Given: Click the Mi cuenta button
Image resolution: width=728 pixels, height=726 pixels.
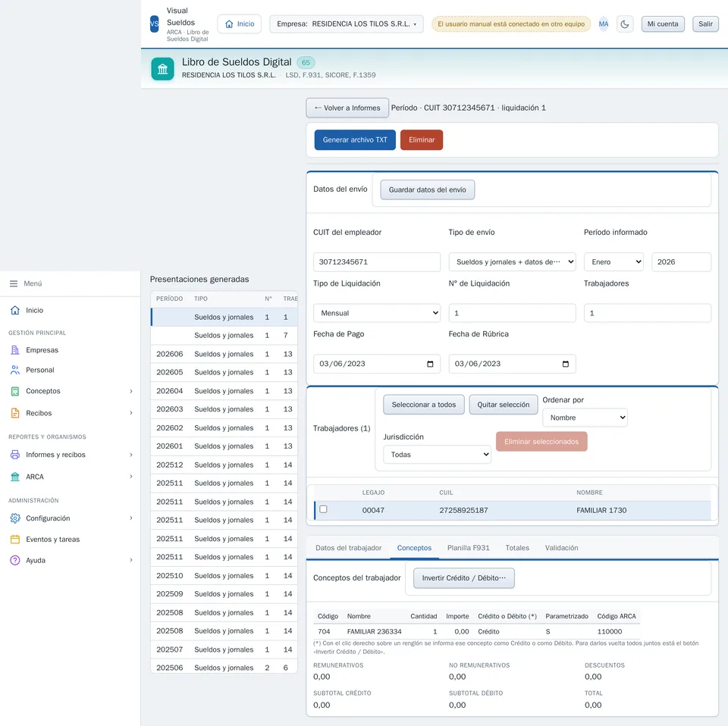Looking at the screenshot, I should click(663, 24).
